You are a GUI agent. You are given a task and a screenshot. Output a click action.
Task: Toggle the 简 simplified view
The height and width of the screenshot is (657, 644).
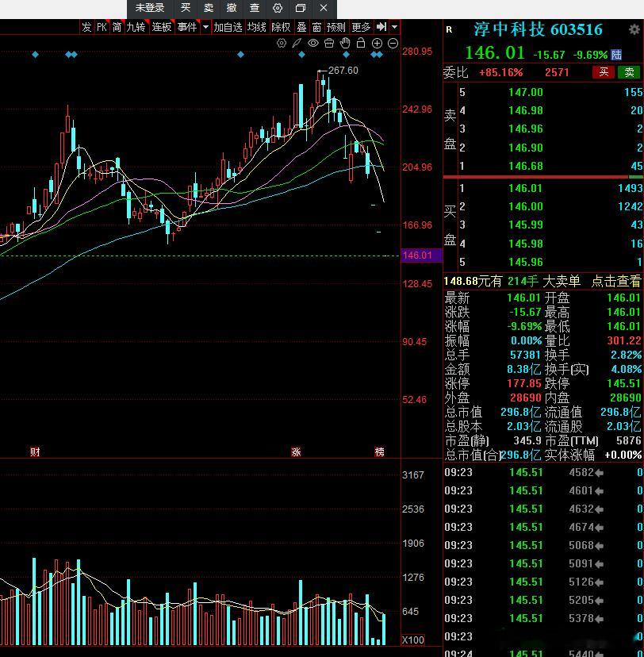[x=117, y=27]
